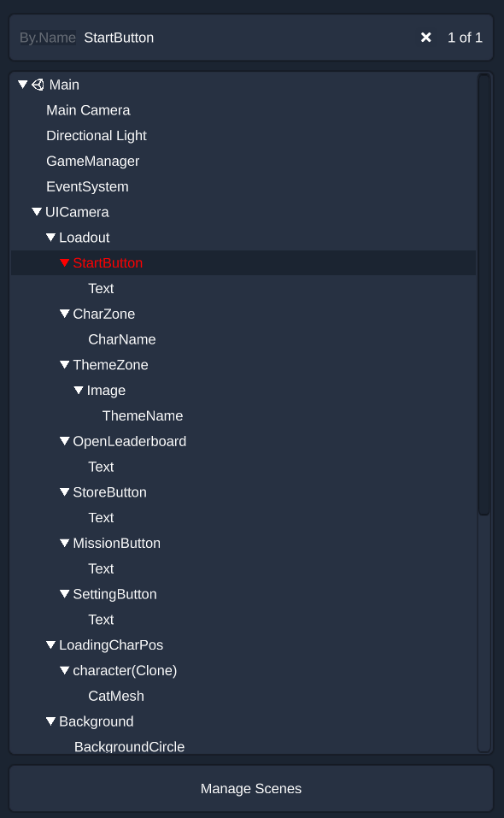The width and height of the screenshot is (504, 818).
Task: Collapse the red StartButton triangle
Action: (65, 263)
